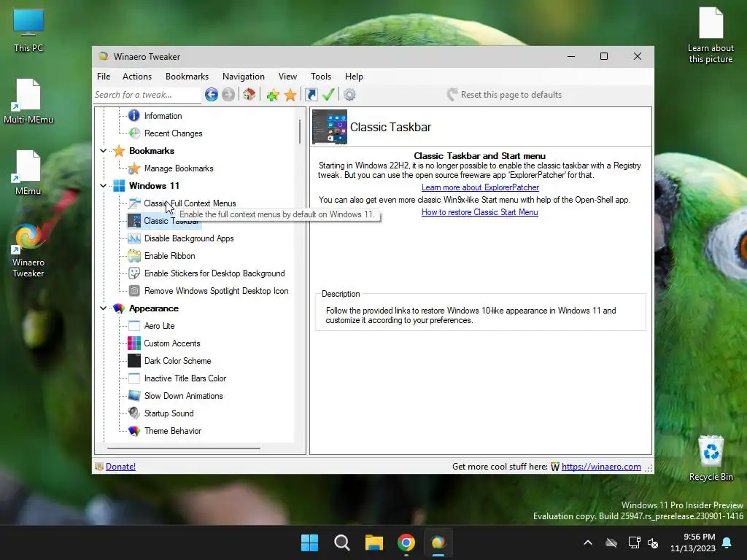
Task: Open the notifications bell in tray
Action: [x=727, y=542]
